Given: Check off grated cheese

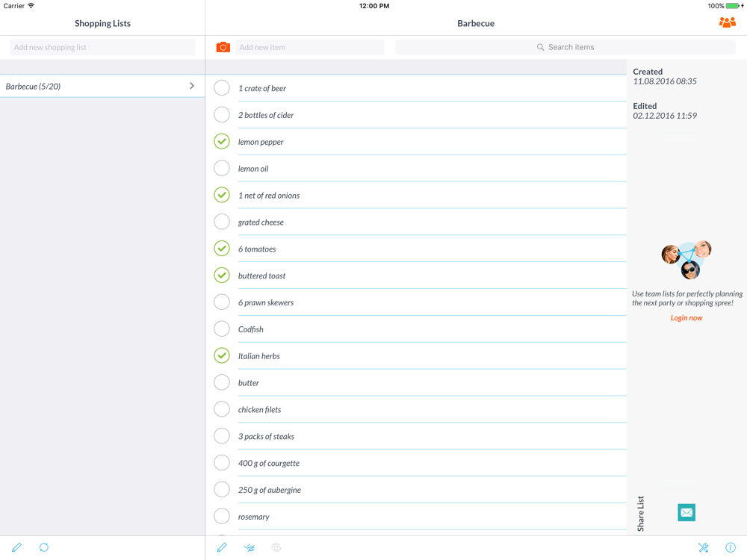Looking at the screenshot, I should tap(222, 222).
